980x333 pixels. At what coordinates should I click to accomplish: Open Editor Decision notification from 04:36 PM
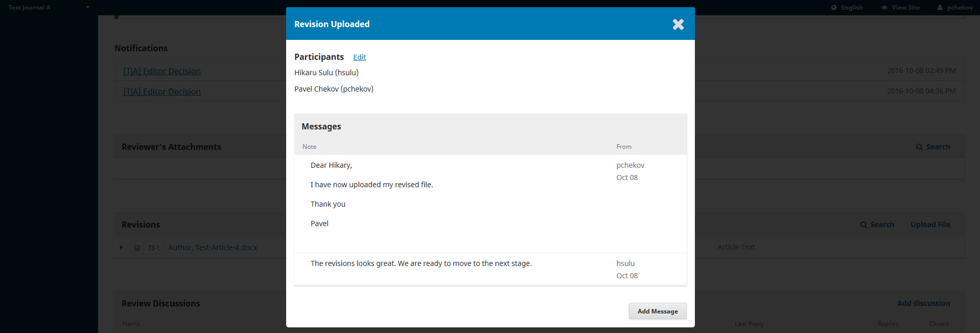pyautogui.click(x=162, y=92)
